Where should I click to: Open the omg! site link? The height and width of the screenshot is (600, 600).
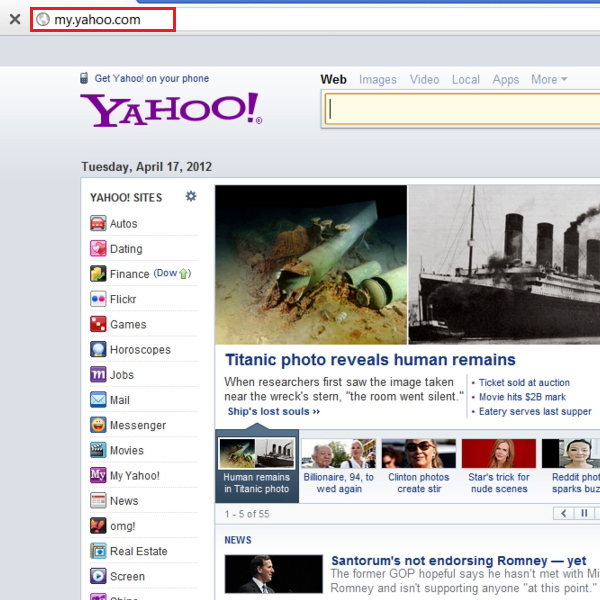(x=122, y=527)
